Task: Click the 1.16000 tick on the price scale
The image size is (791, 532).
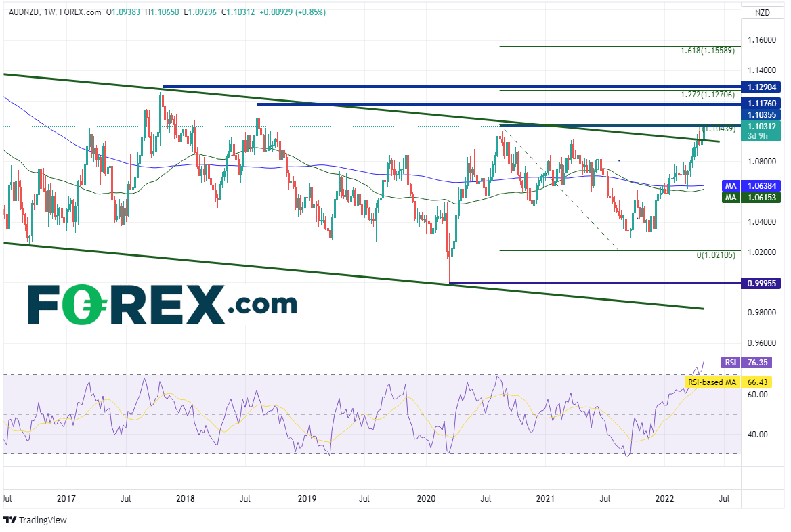Action: click(762, 41)
